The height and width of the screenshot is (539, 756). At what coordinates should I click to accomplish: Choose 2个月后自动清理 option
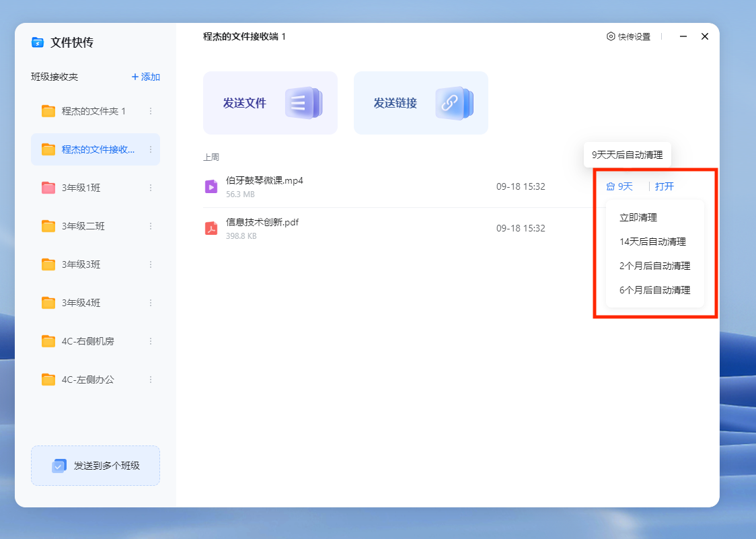[654, 266]
